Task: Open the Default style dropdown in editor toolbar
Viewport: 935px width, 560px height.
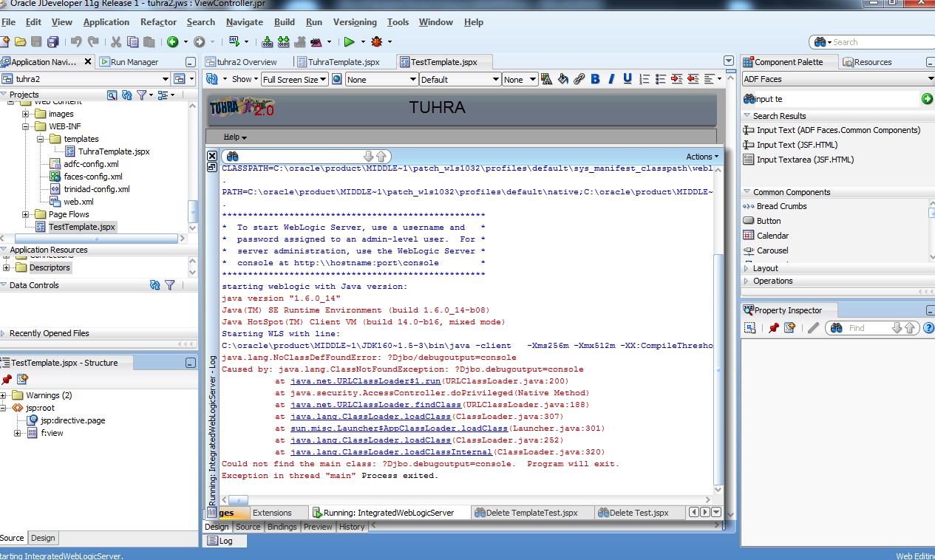Action: (460, 80)
